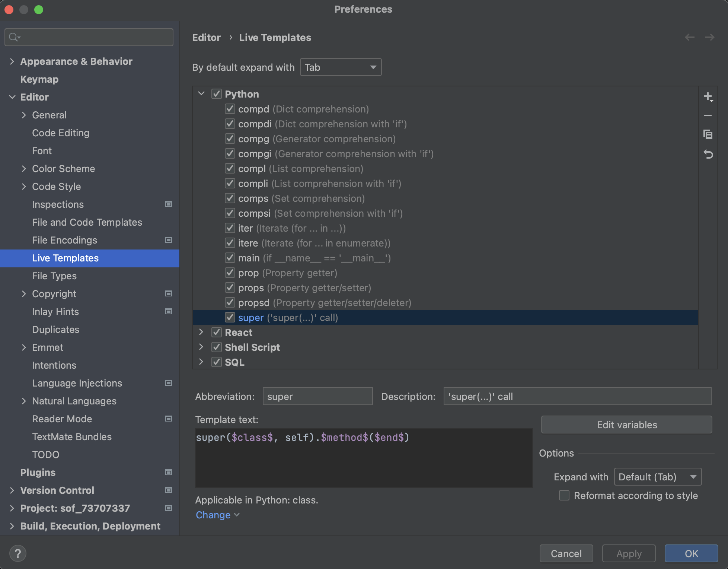The image size is (728, 569).
Task: Click project-level icon next to Language Injections
Action: [x=169, y=383]
